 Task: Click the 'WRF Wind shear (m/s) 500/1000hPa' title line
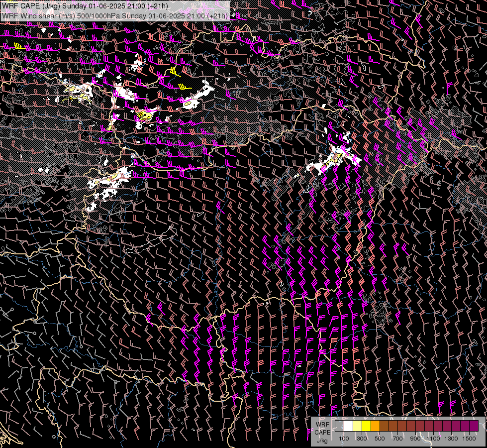click(114, 15)
